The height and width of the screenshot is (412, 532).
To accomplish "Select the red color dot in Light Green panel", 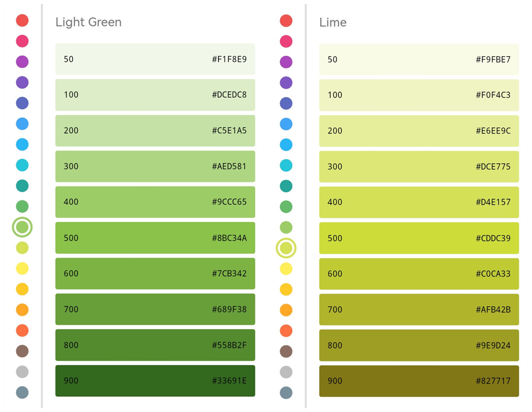I will click(x=22, y=20).
